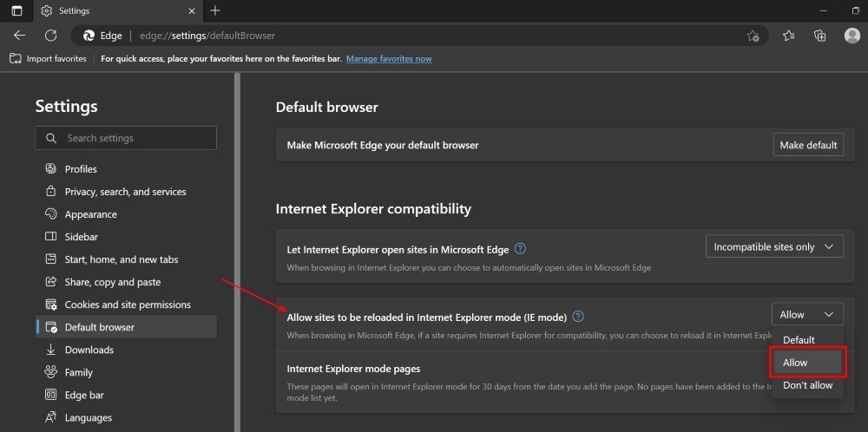Click Make Microsoft Edge your default browser text
Viewport: 868px width, 432px height.
pos(383,146)
